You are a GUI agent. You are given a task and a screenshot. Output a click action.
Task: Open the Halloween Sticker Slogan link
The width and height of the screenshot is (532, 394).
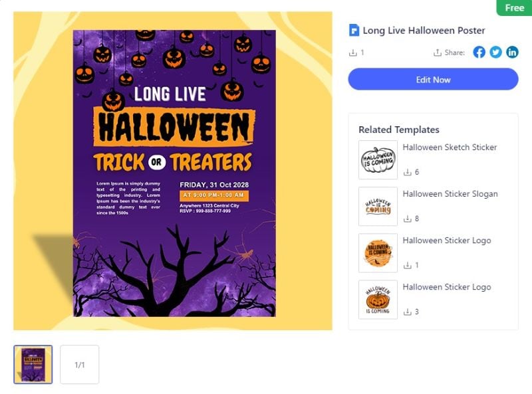[x=450, y=194]
